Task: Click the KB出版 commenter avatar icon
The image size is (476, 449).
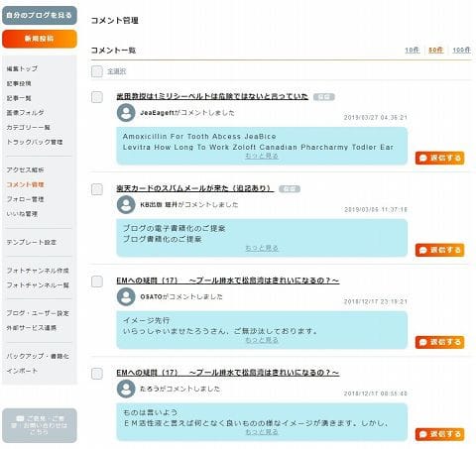Action: [x=126, y=204]
